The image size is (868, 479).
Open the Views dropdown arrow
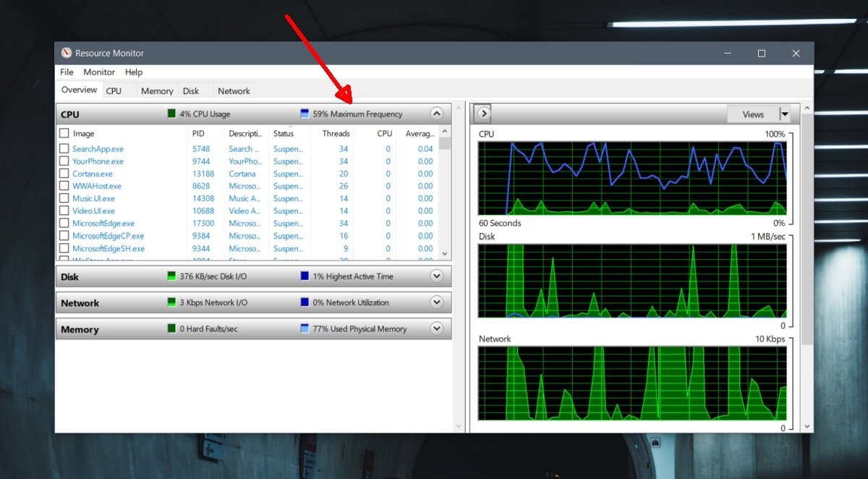pyautogui.click(x=783, y=114)
